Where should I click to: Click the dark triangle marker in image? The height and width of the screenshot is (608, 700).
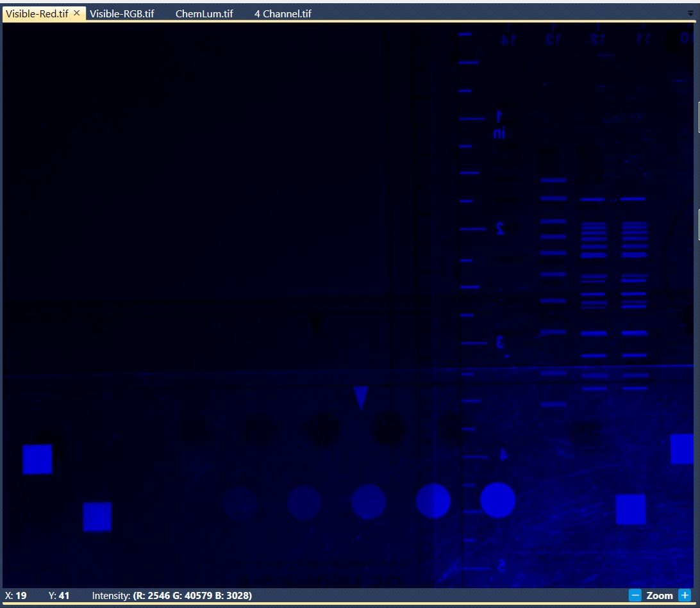point(316,325)
